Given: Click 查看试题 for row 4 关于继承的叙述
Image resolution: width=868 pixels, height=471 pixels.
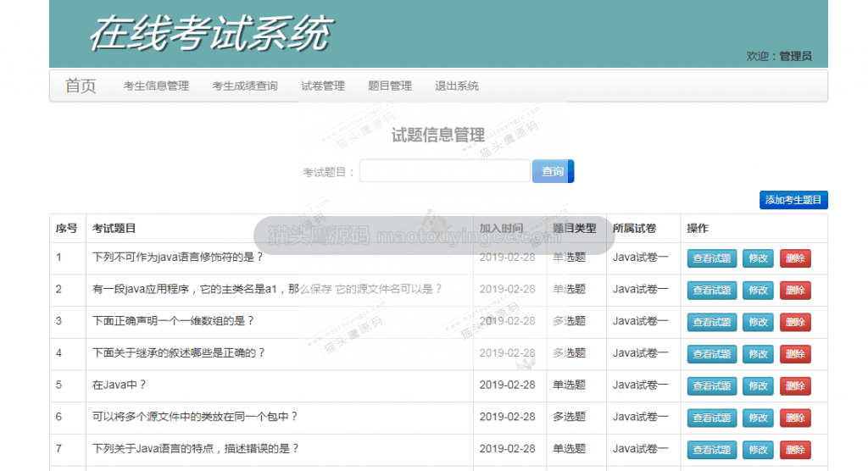Looking at the screenshot, I should tap(712, 354).
